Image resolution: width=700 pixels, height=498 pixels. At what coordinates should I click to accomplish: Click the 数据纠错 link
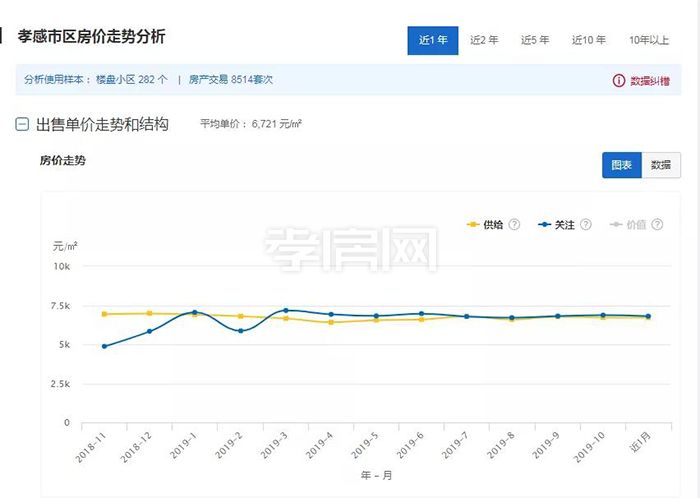pyautogui.click(x=649, y=80)
